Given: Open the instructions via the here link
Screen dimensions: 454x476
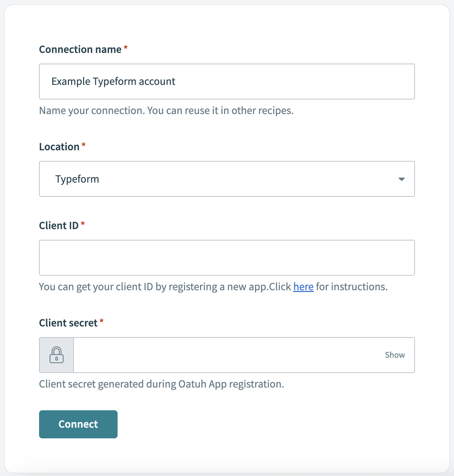Looking at the screenshot, I should click(303, 287).
